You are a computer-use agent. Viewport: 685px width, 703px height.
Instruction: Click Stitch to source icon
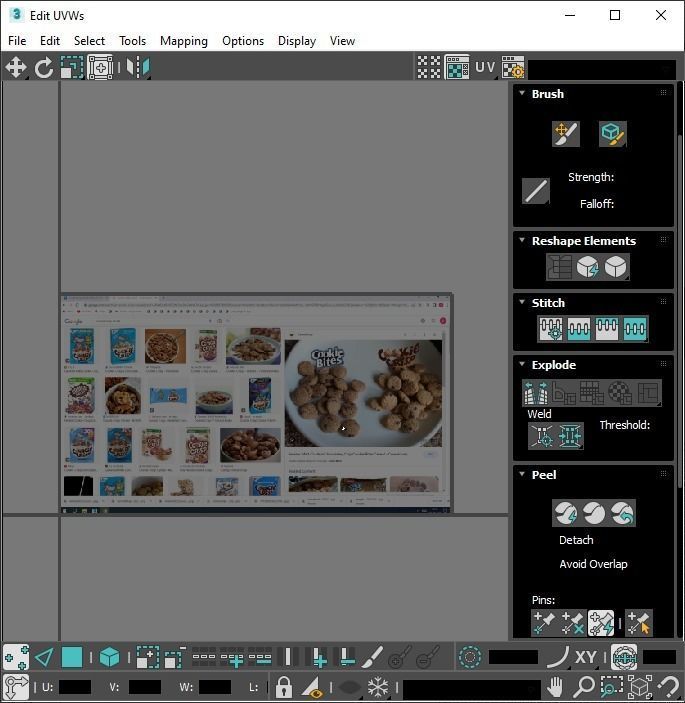(x=607, y=329)
